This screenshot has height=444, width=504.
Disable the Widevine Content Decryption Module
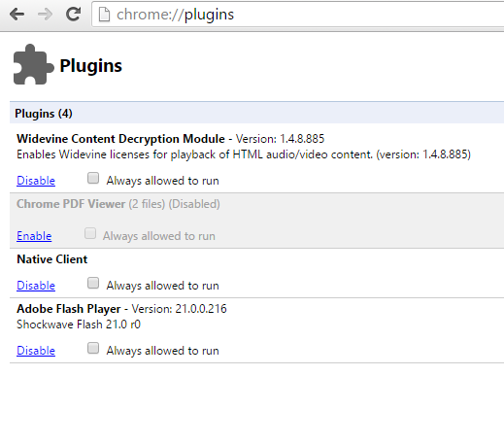click(36, 181)
